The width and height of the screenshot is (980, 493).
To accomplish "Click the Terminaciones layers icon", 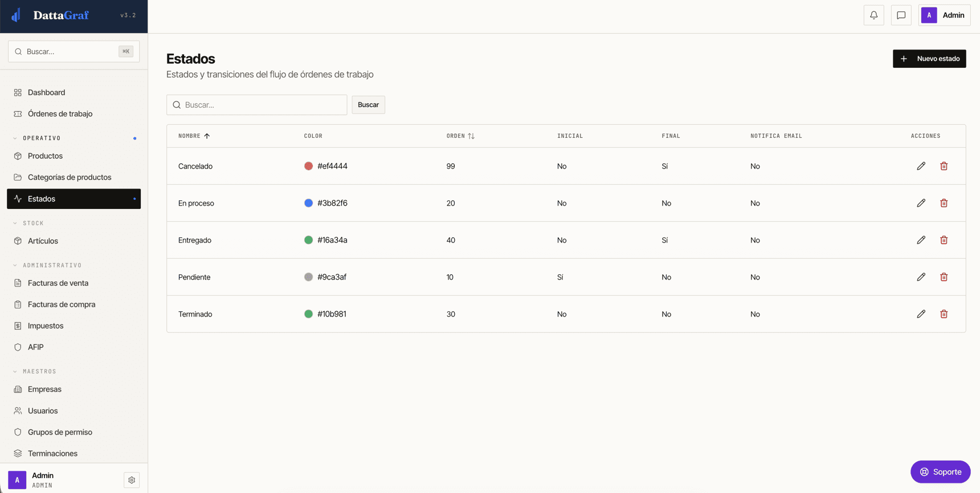I will tap(18, 454).
